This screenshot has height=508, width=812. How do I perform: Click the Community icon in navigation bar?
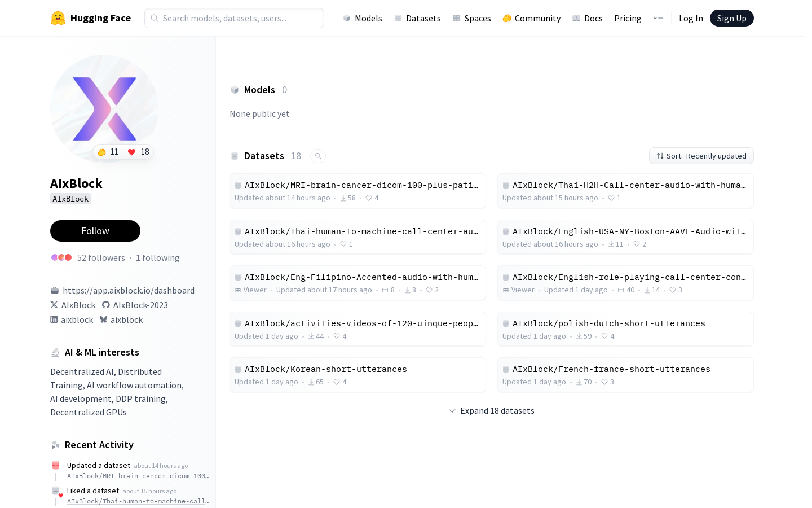coord(507,18)
